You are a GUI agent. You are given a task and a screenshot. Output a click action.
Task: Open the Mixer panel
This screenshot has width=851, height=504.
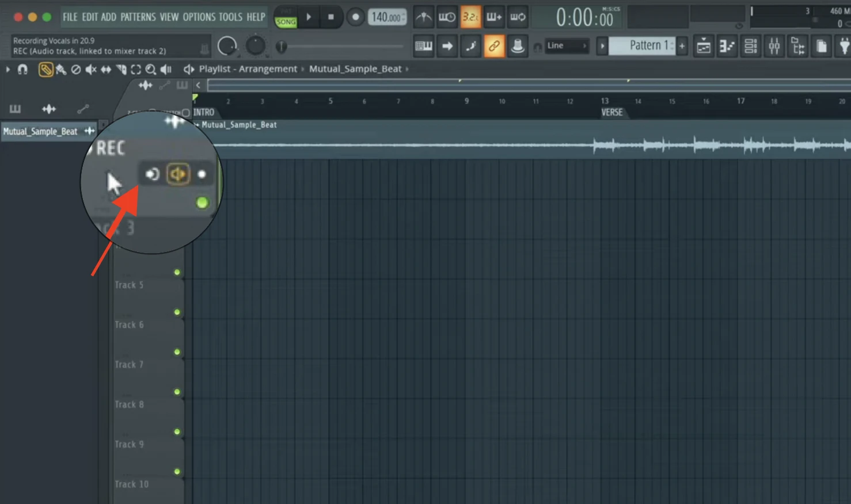(x=774, y=45)
